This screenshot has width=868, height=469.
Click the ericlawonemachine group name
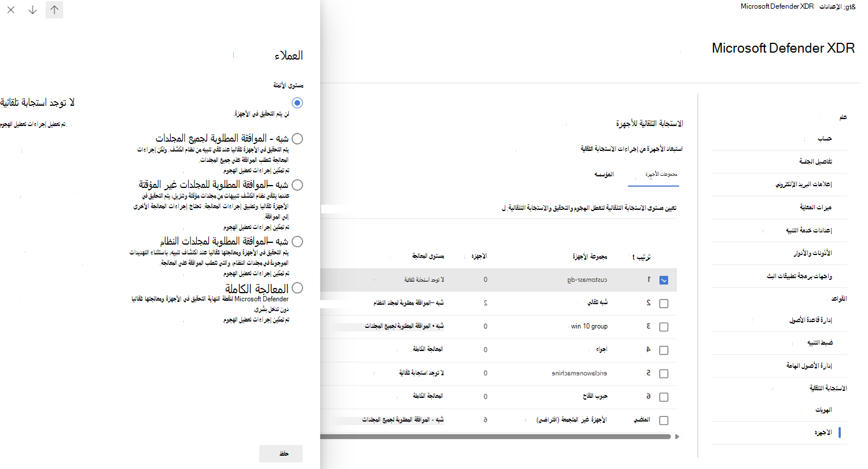(579, 374)
